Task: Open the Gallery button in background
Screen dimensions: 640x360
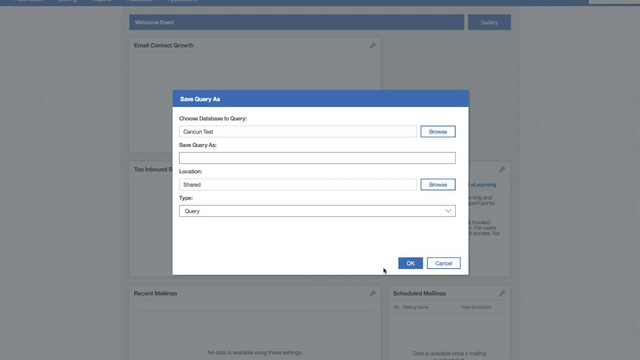Action: (489, 22)
